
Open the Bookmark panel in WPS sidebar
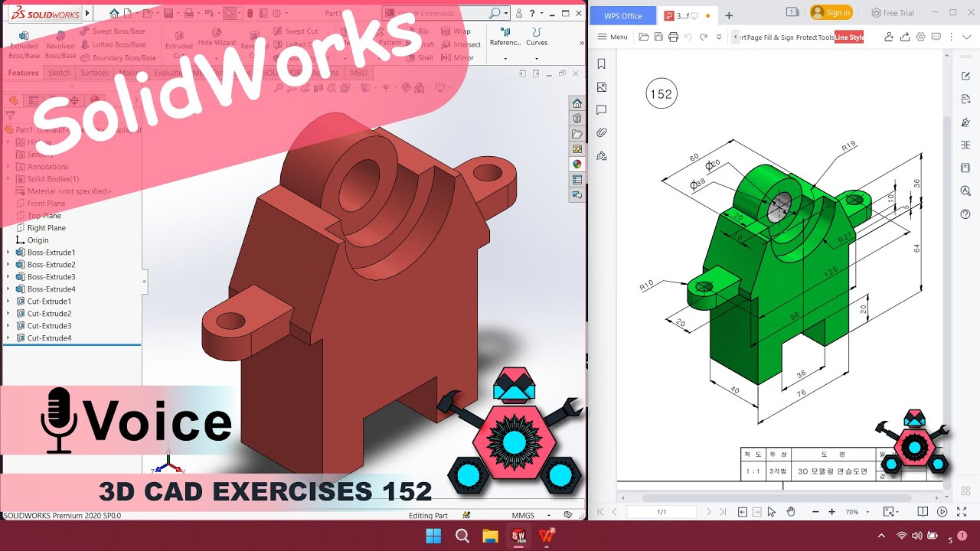coord(602,64)
